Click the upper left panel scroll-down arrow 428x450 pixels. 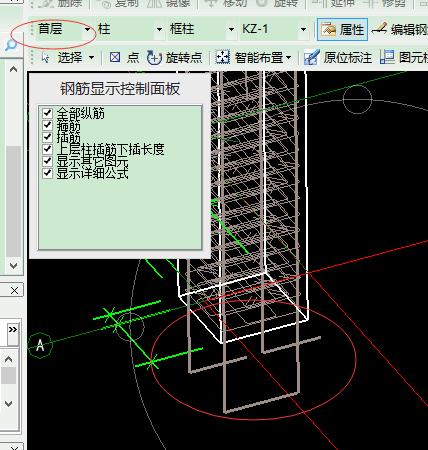click(13, 266)
